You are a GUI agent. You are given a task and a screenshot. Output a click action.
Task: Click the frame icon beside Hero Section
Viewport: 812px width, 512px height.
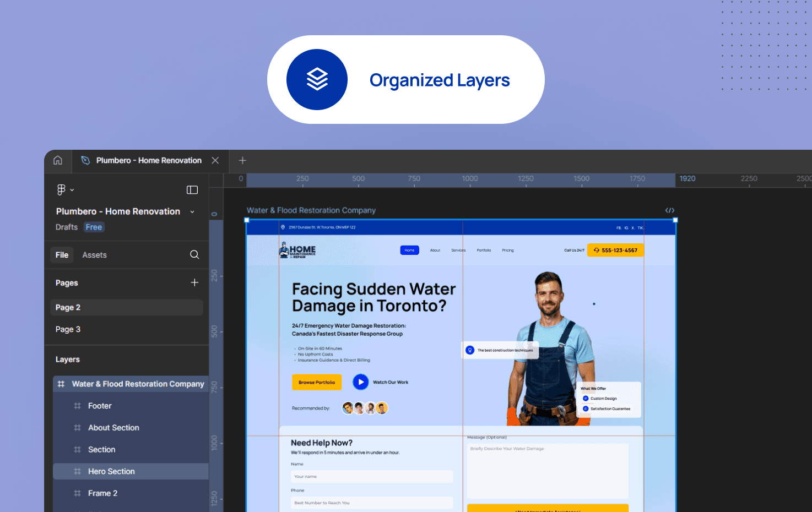pyautogui.click(x=77, y=471)
